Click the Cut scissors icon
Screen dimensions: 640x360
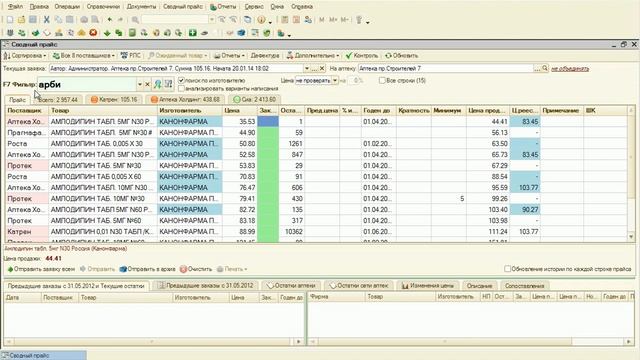click(47, 20)
